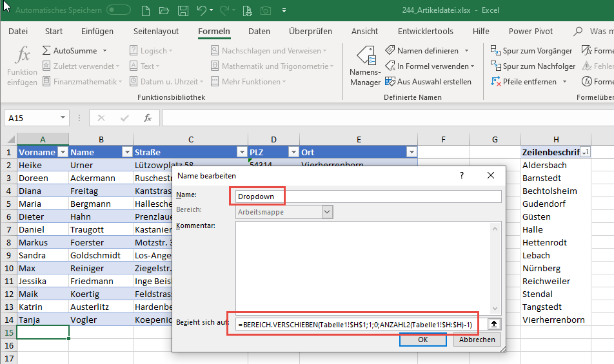Screen dimensions: 614x364
Task: Click Namen definieren button
Action: (422, 50)
